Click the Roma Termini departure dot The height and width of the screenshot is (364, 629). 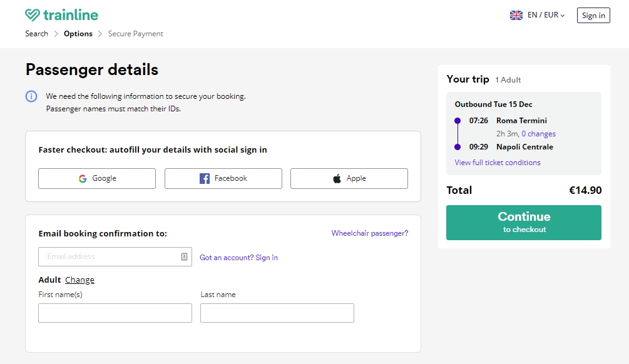pos(458,121)
